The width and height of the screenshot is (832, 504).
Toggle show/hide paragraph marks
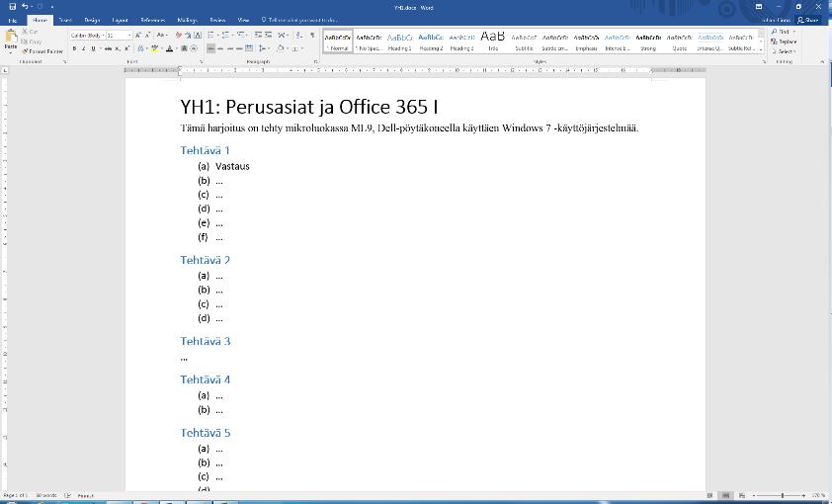pos(312,35)
